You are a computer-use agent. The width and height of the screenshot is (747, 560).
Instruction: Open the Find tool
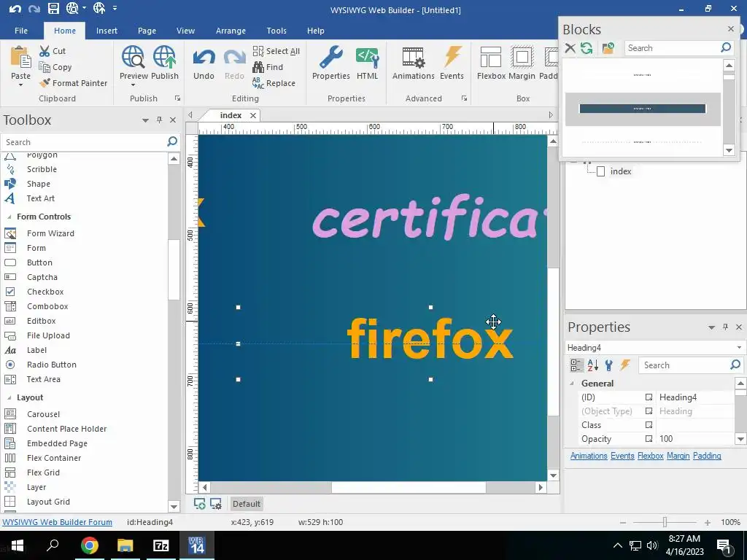(x=268, y=67)
